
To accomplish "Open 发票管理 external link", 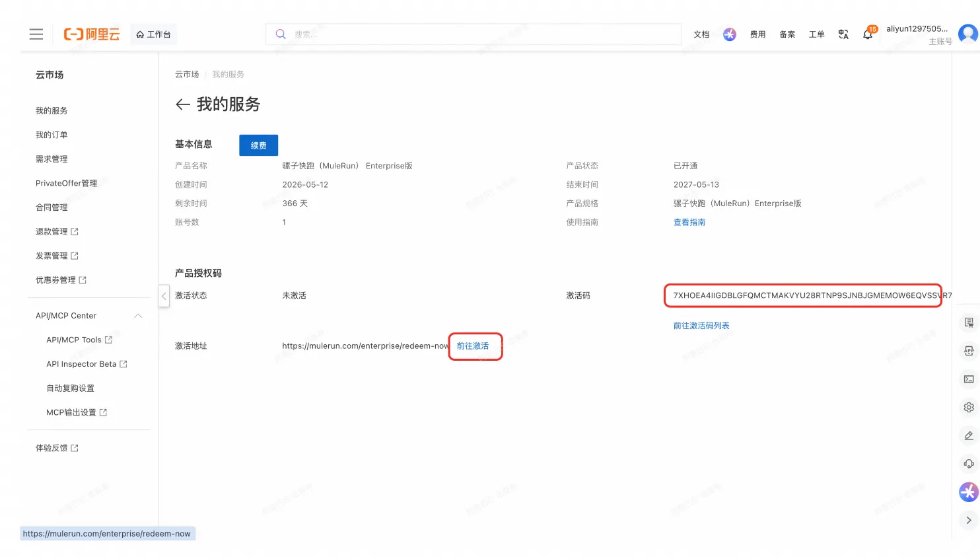I will 57,256.
